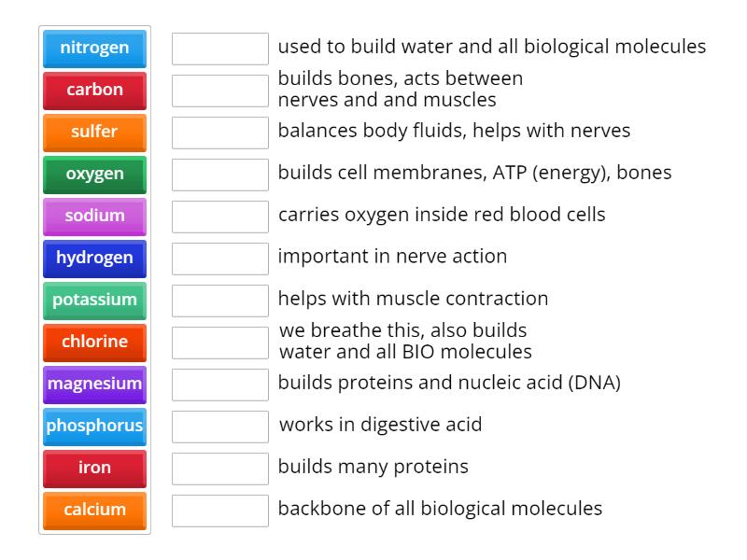The image size is (747, 560).
Task: Select the calcium element tile
Action: click(x=93, y=511)
